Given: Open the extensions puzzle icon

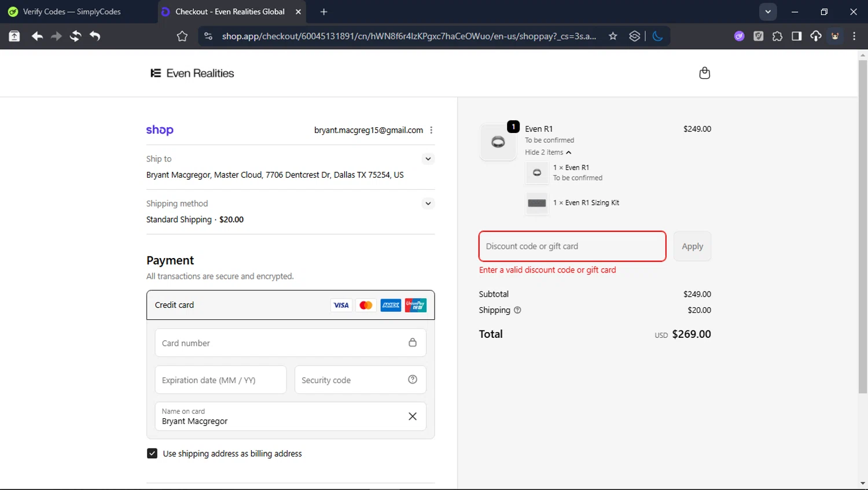Looking at the screenshot, I should tap(777, 36).
